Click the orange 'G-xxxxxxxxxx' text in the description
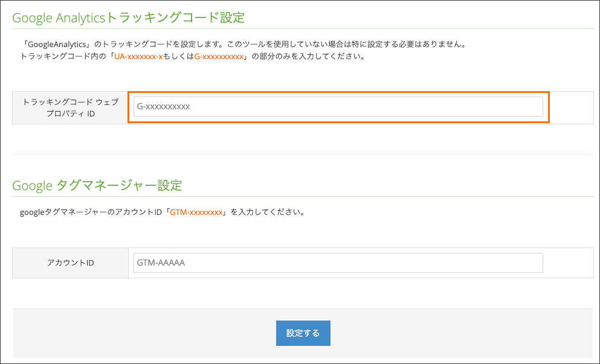The image size is (600, 364). tap(219, 57)
